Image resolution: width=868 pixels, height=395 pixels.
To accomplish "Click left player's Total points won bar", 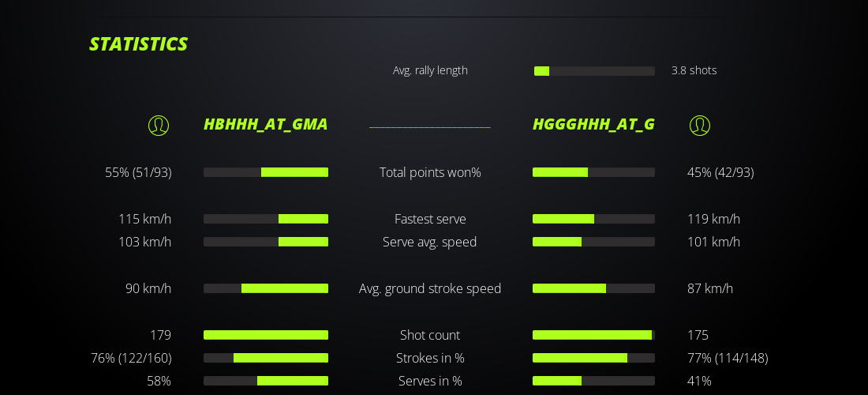I will [x=266, y=172].
